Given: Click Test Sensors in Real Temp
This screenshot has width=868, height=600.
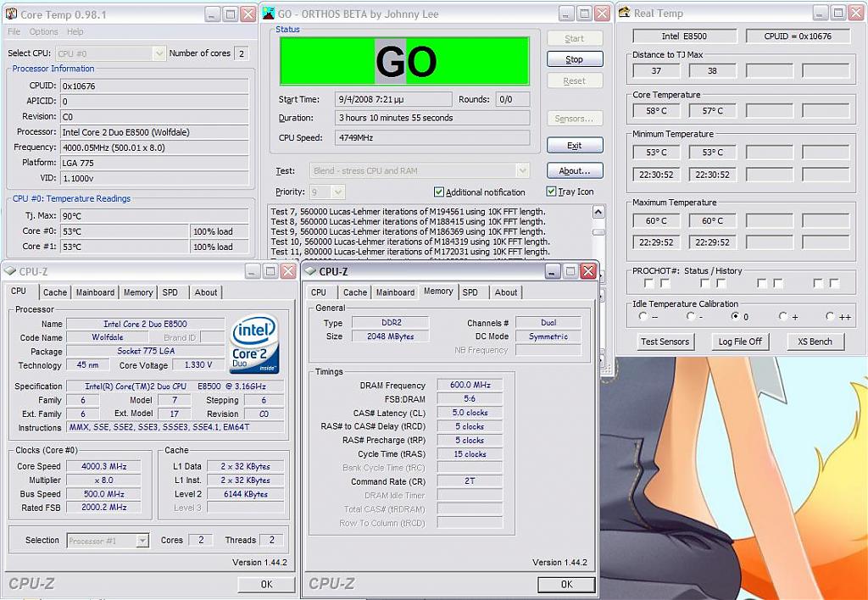Looking at the screenshot, I should click(665, 342).
